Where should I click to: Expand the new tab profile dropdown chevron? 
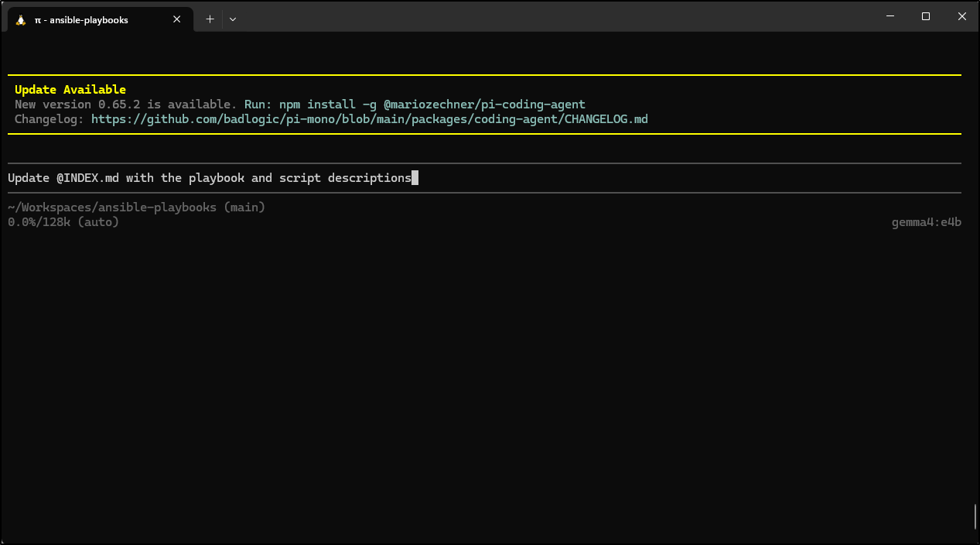click(233, 19)
